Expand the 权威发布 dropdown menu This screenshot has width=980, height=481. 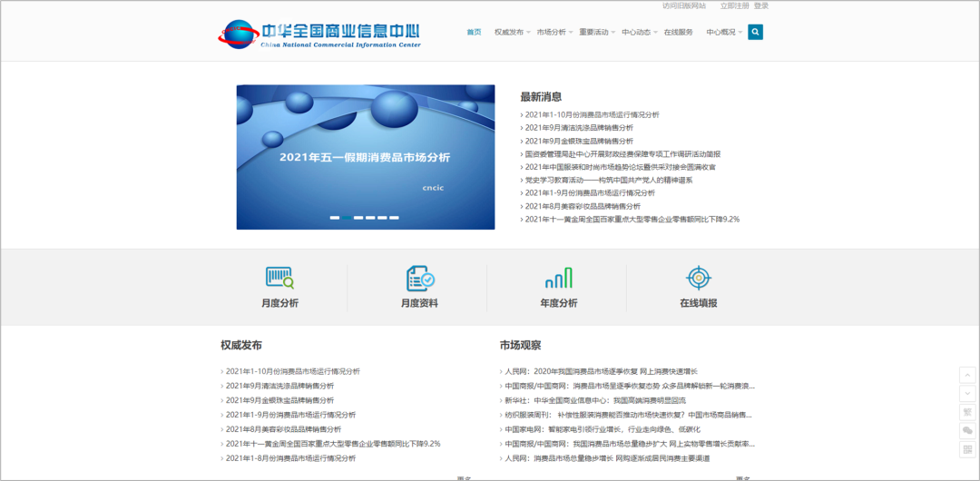point(511,33)
